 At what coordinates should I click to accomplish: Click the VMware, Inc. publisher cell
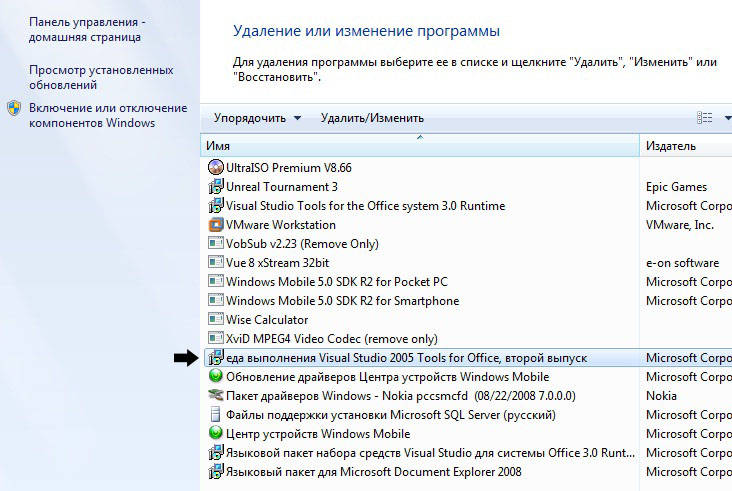pos(680,225)
